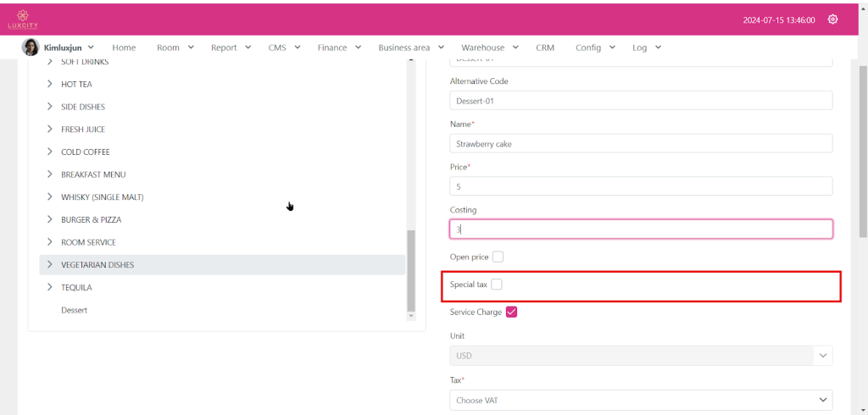Enable the Open price checkbox
868x415 pixels.
coord(498,257)
